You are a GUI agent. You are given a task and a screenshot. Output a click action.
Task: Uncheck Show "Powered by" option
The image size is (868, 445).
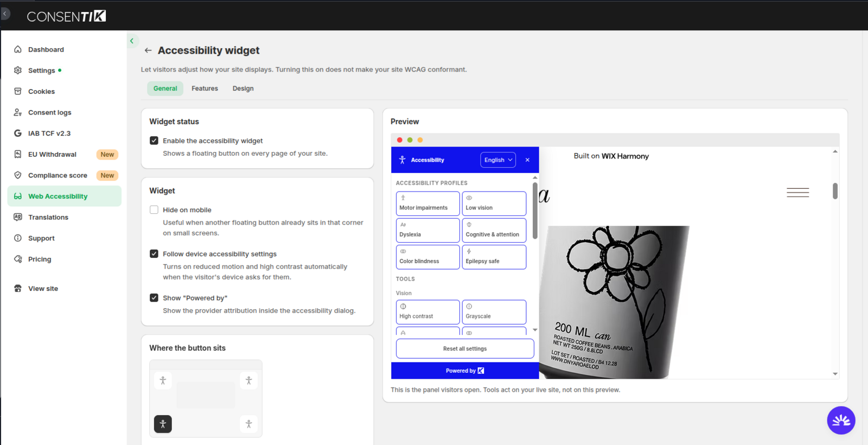pos(154,297)
